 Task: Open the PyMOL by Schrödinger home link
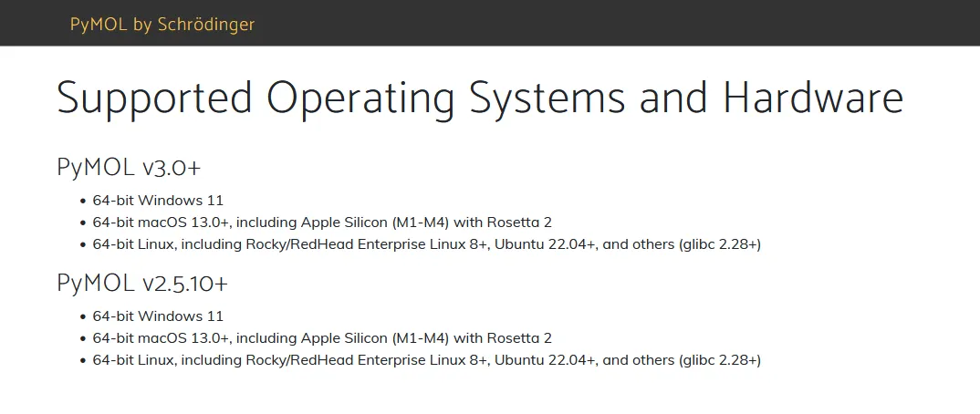(x=162, y=25)
